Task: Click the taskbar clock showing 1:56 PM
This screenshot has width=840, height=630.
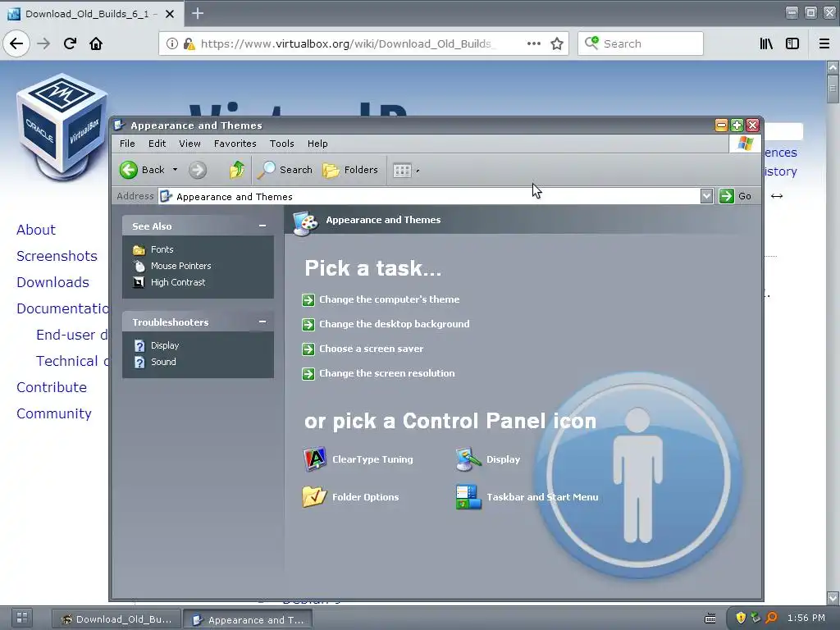Action: tap(806, 618)
